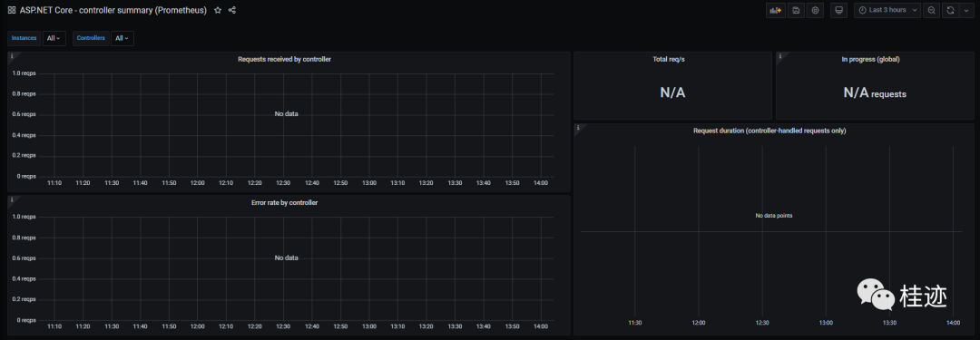Expand the refresh interval dropdown arrow

coord(966,10)
